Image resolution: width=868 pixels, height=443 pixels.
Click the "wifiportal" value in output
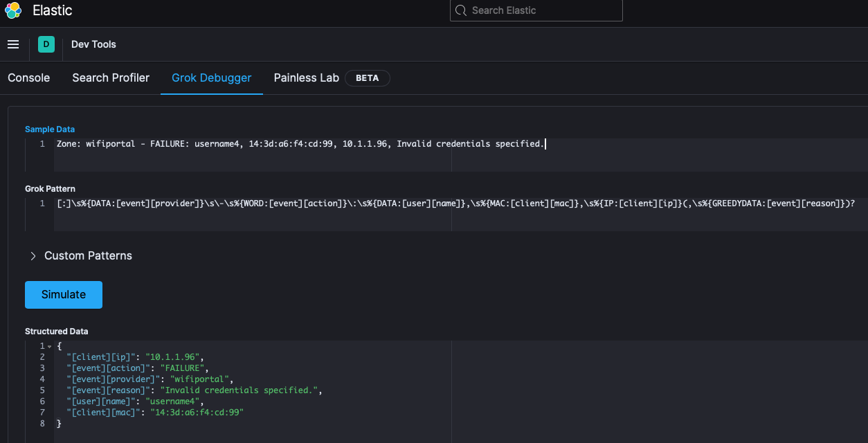click(199, 379)
